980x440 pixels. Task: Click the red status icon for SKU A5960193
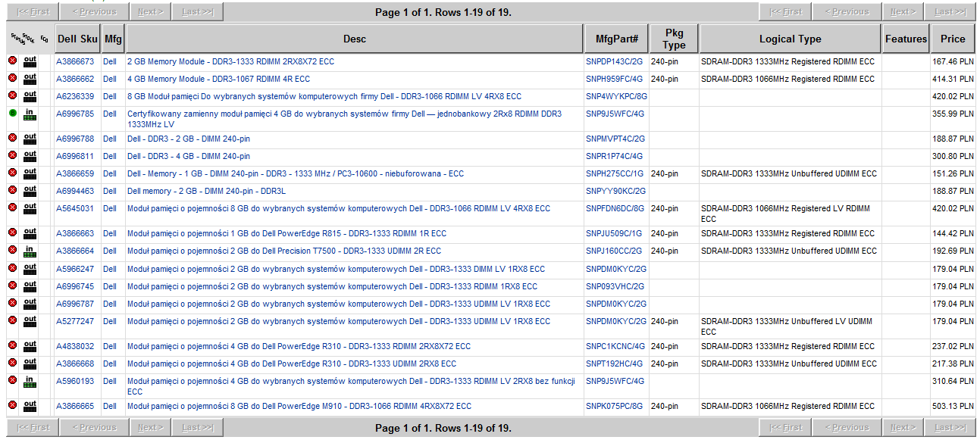point(12,380)
